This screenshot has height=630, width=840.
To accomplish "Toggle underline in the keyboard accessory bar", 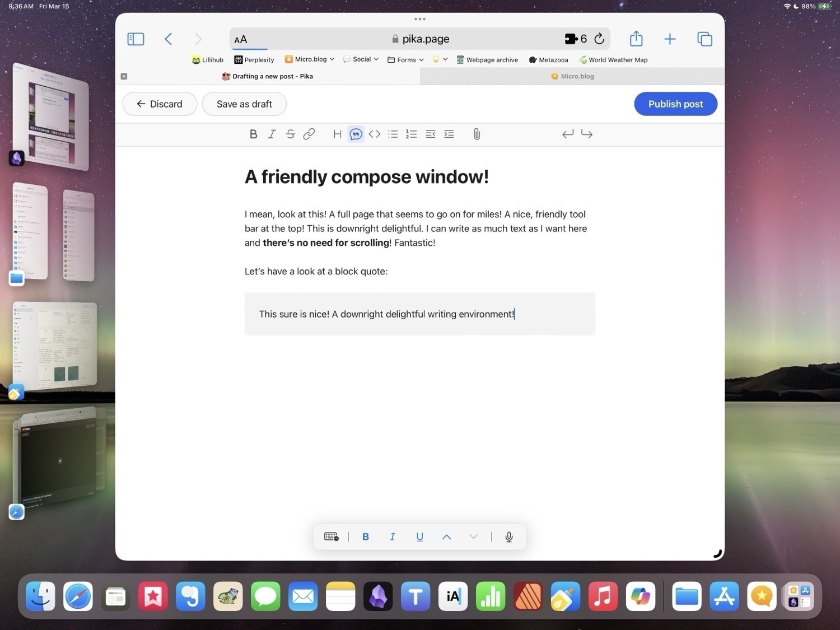I will [419, 536].
